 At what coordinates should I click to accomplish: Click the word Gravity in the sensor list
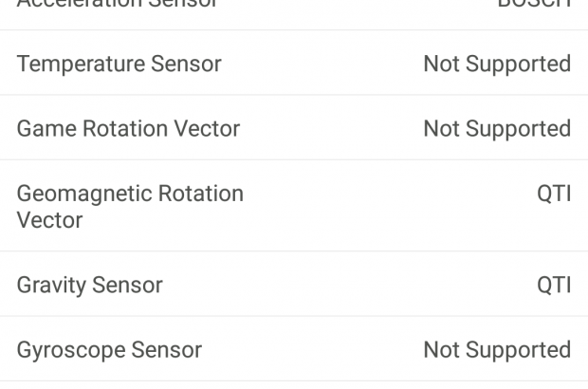(47, 285)
